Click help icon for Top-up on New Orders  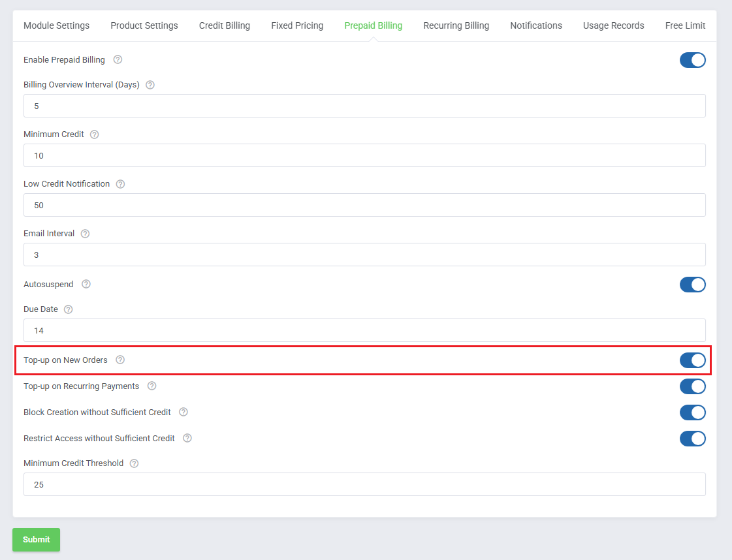(x=120, y=360)
